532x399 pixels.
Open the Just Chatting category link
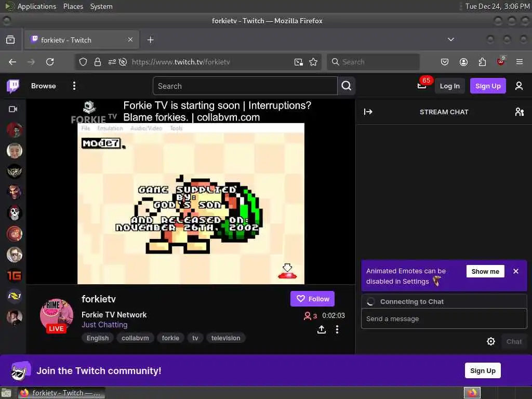coord(104,325)
